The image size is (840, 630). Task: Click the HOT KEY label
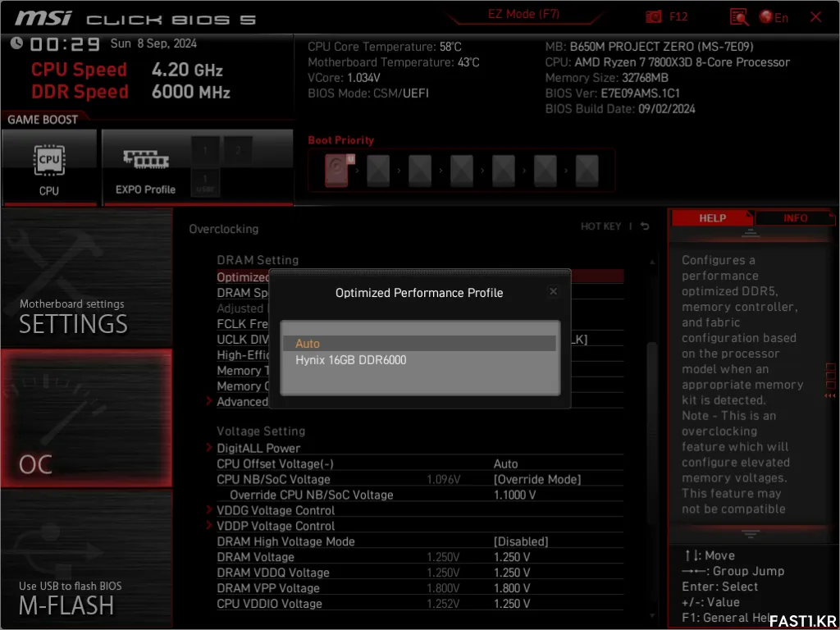600,226
